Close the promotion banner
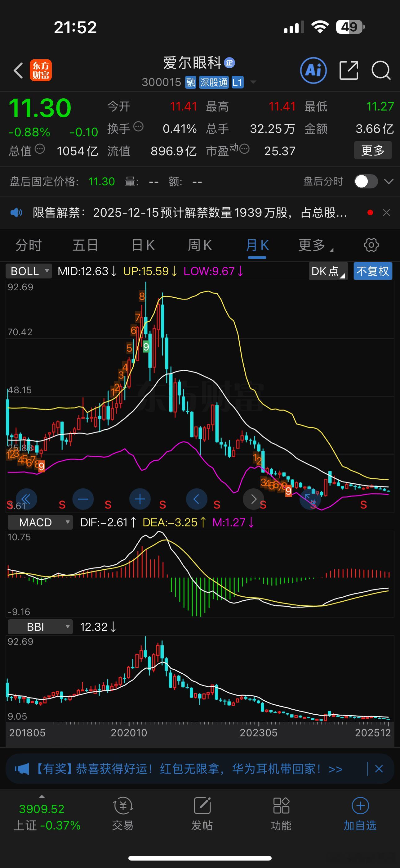This screenshot has width=400, height=868. point(379,769)
